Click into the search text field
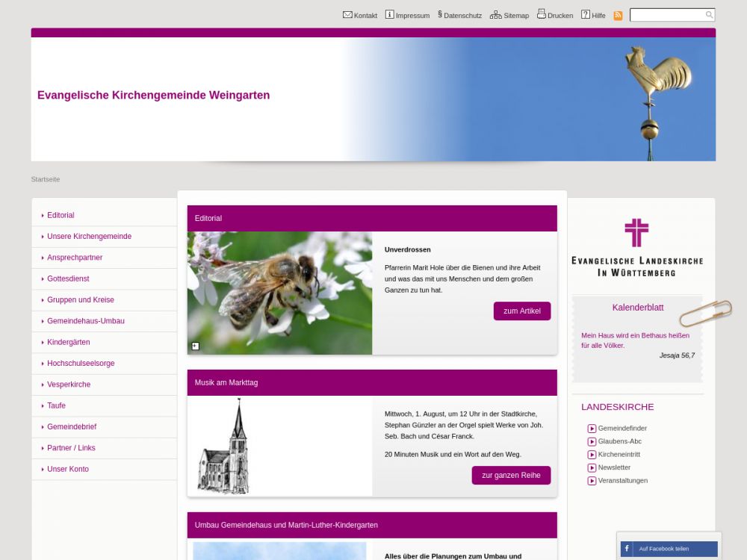This screenshot has height=560, width=747. coord(666,15)
